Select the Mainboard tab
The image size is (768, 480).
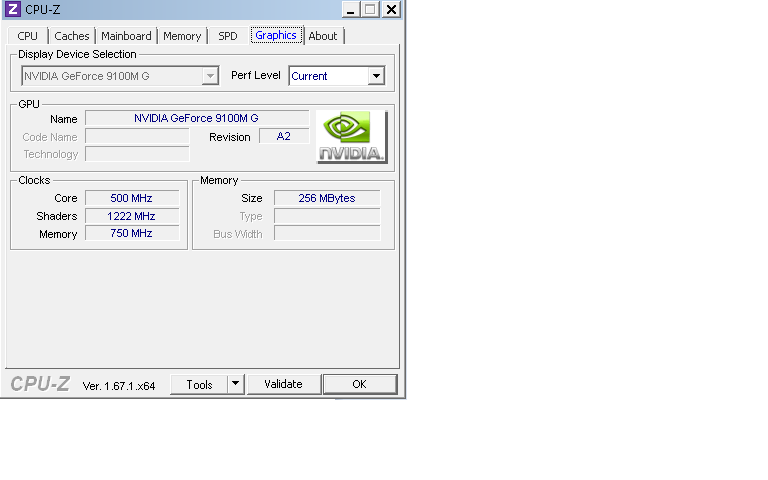click(x=126, y=36)
